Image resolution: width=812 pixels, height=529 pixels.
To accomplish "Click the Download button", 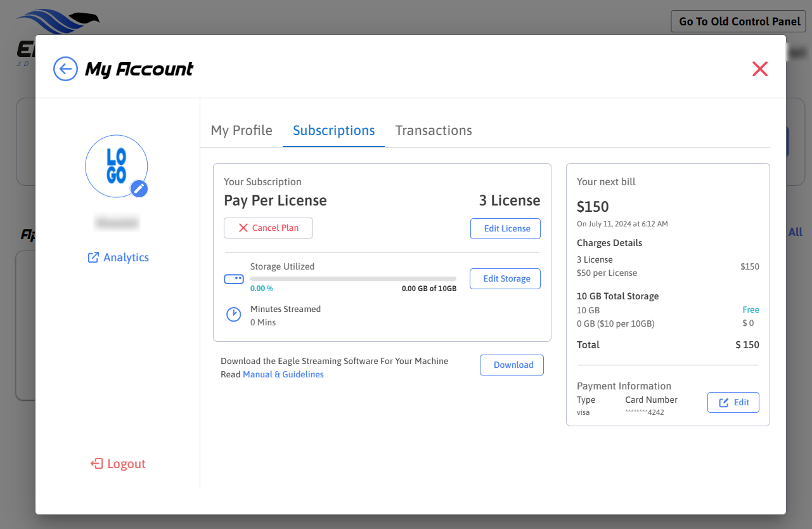I will click(512, 365).
